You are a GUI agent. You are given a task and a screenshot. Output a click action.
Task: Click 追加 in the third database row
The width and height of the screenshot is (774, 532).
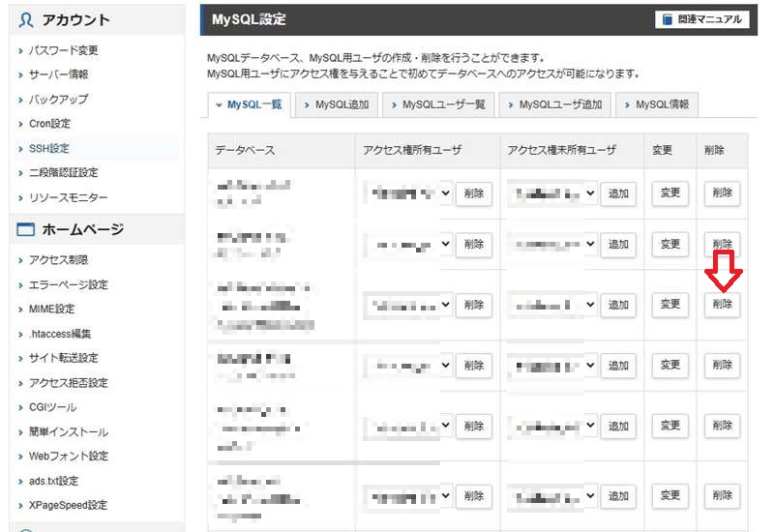618,305
